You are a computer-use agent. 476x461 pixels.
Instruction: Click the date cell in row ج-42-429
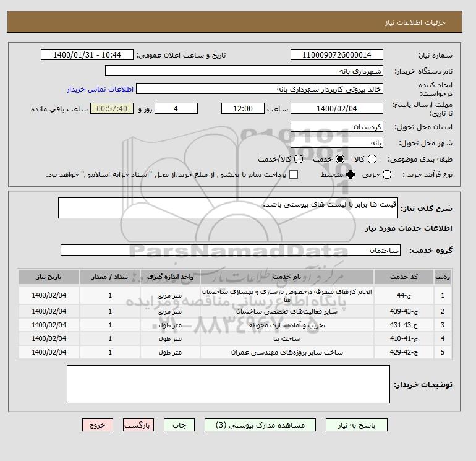pos(49,352)
